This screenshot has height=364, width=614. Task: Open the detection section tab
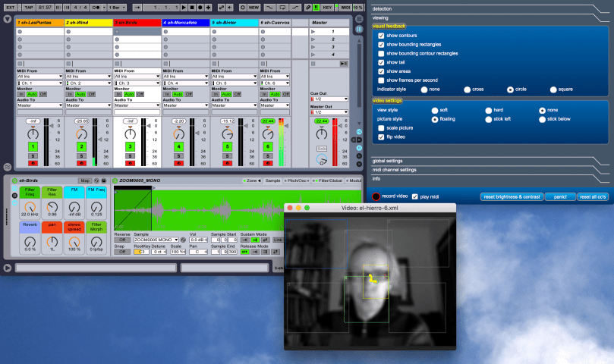[x=382, y=8]
